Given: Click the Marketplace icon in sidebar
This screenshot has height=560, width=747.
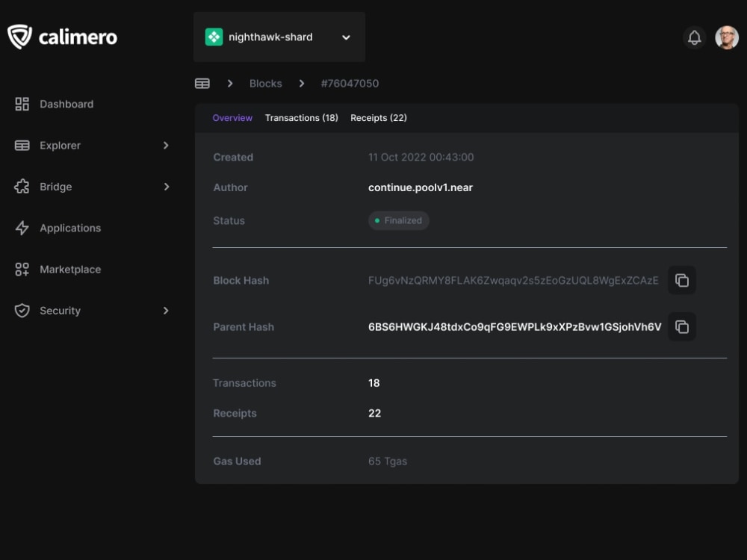Looking at the screenshot, I should pyautogui.click(x=22, y=269).
